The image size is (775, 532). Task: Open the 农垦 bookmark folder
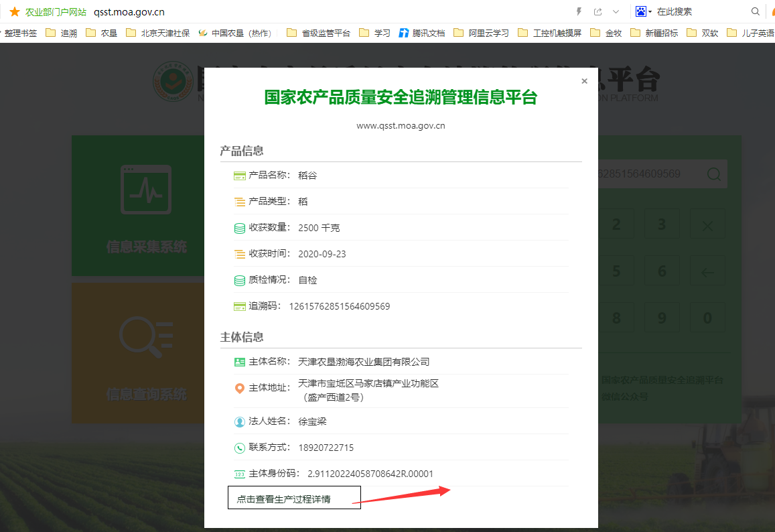tap(101, 33)
